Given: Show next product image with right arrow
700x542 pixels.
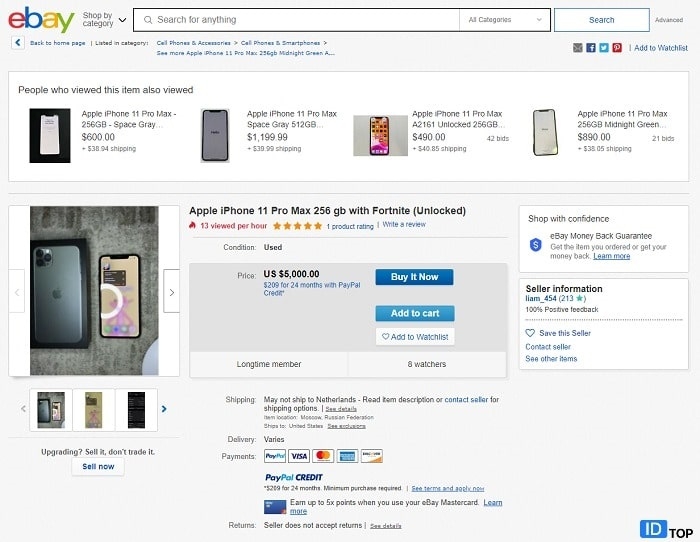Looking at the screenshot, I should point(171,292).
